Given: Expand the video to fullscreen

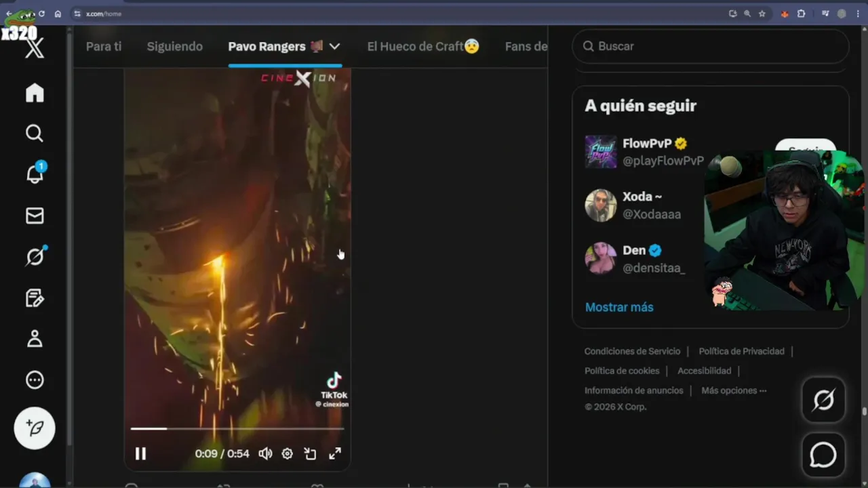Looking at the screenshot, I should (x=335, y=453).
